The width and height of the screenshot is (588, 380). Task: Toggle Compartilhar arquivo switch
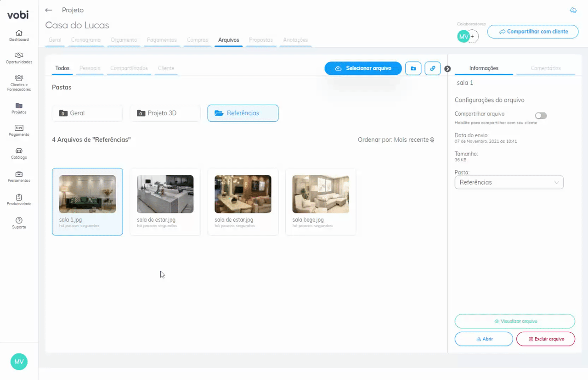(541, 116)
